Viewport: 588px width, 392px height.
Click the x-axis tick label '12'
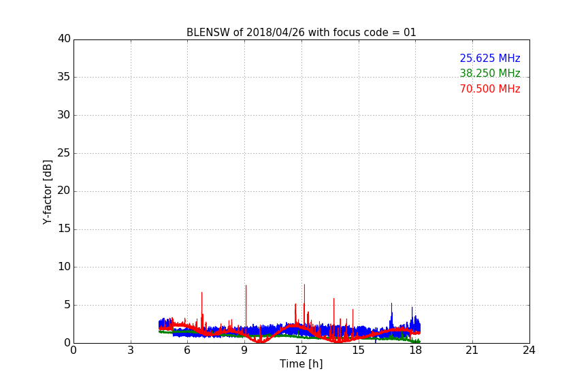301,350
